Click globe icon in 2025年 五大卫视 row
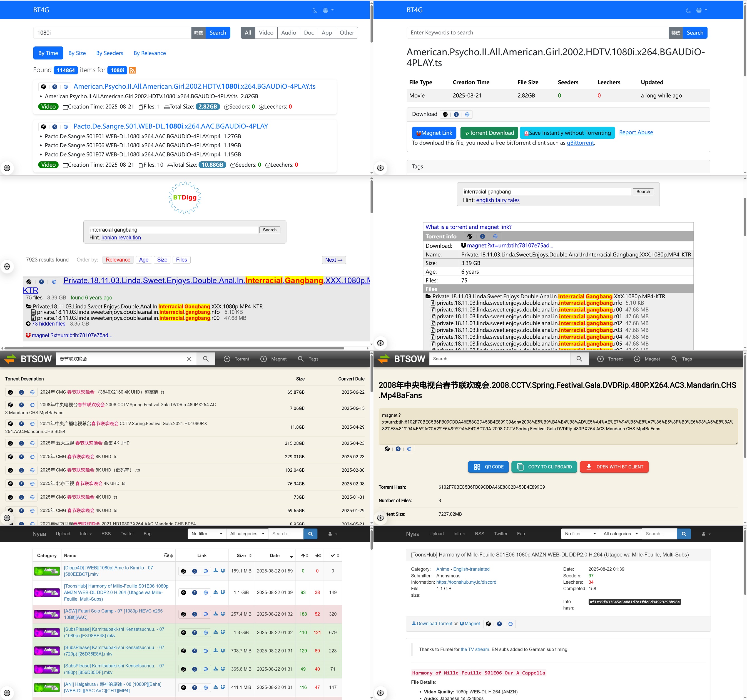The width and height of the screenshot is (747, 700). tap(32, 444)
